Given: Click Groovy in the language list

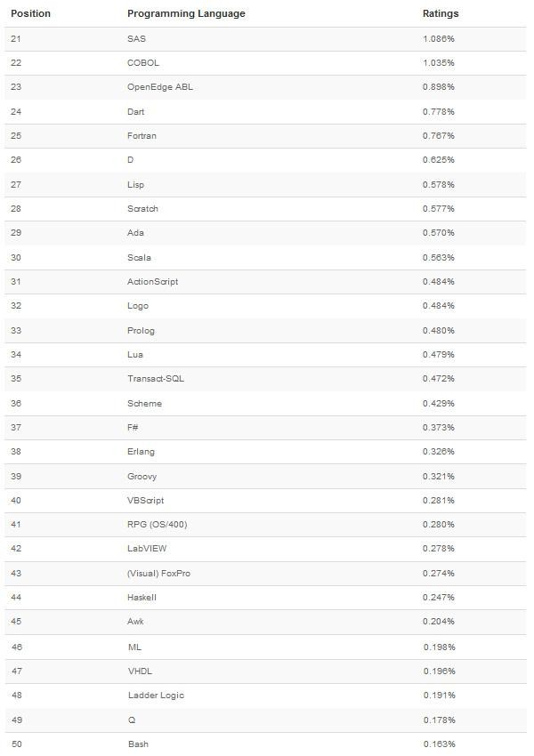Looking at the screenshot, I should [142, 477].
